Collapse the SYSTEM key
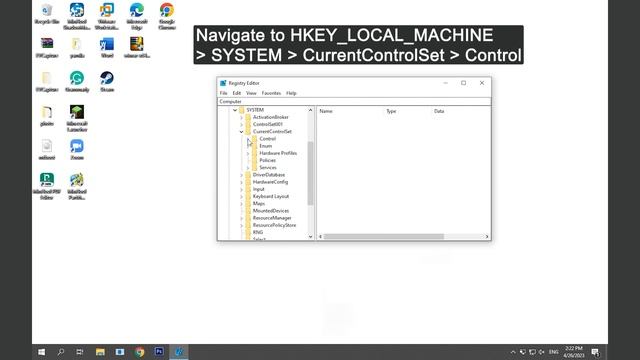 point(235,110)
